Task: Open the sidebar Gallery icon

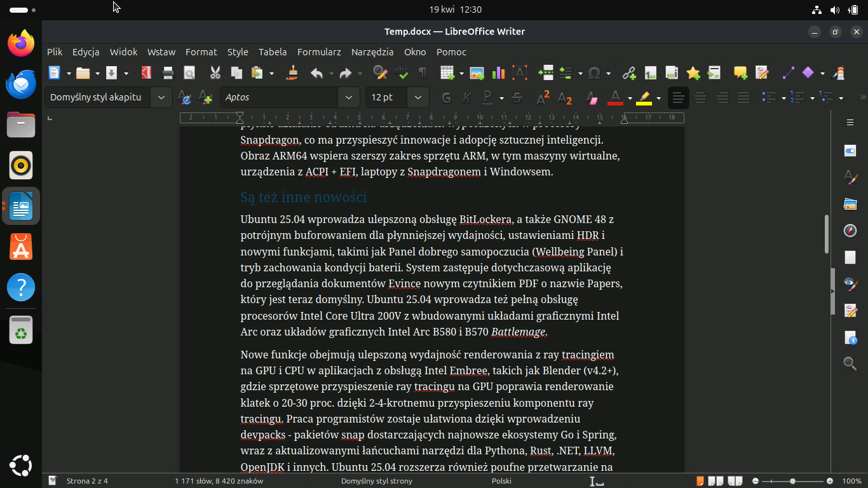Action: [850, 204]
